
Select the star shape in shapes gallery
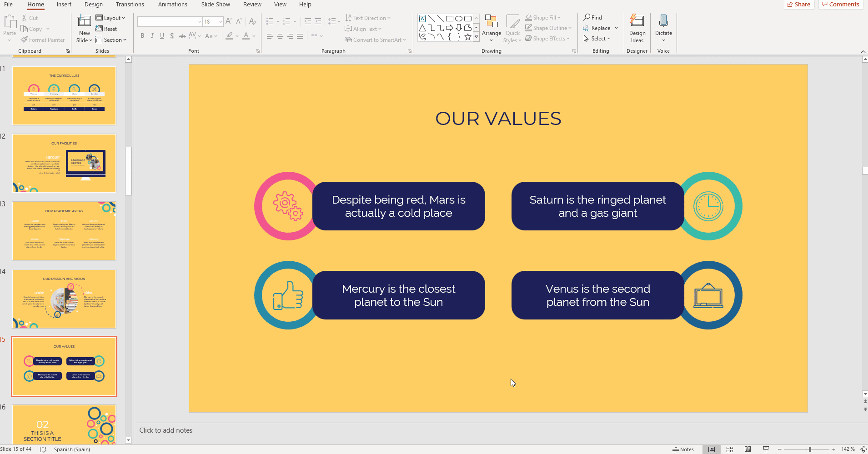tap(467, 37)
